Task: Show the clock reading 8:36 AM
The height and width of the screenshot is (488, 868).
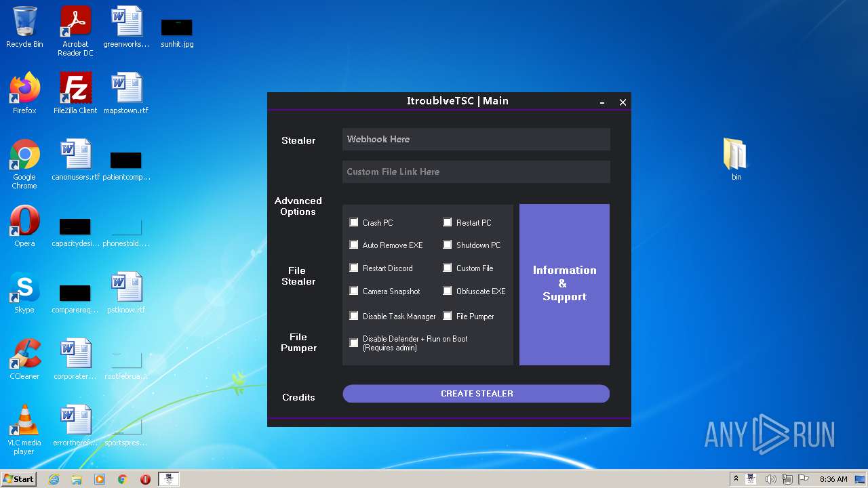Action: click(x=833, y=479)
